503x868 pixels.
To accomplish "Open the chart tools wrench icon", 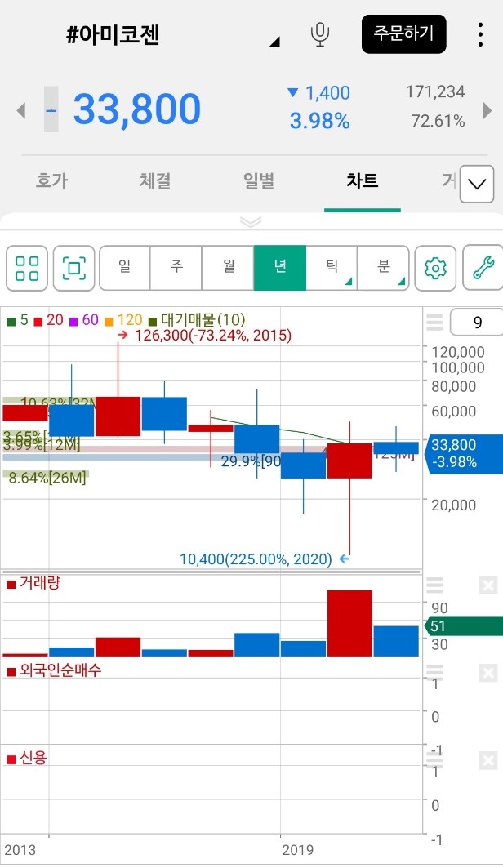I will (x=483, y=269).
